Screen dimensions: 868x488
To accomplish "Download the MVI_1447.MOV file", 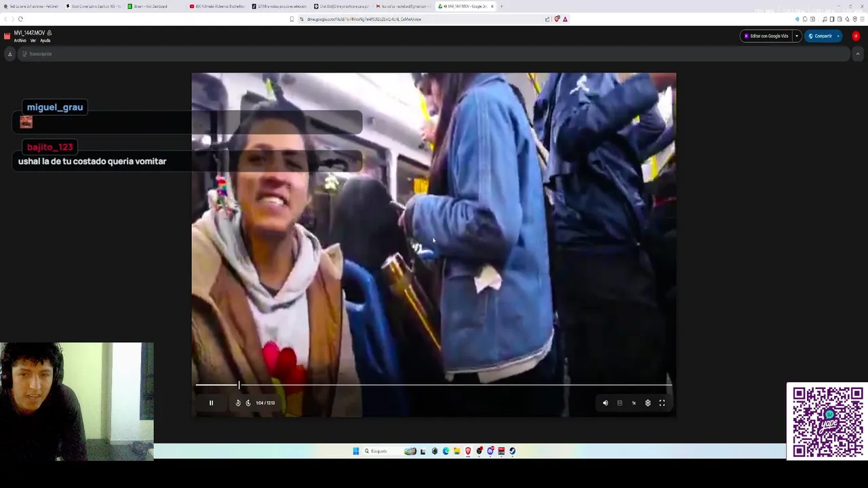I will point(9,54).
